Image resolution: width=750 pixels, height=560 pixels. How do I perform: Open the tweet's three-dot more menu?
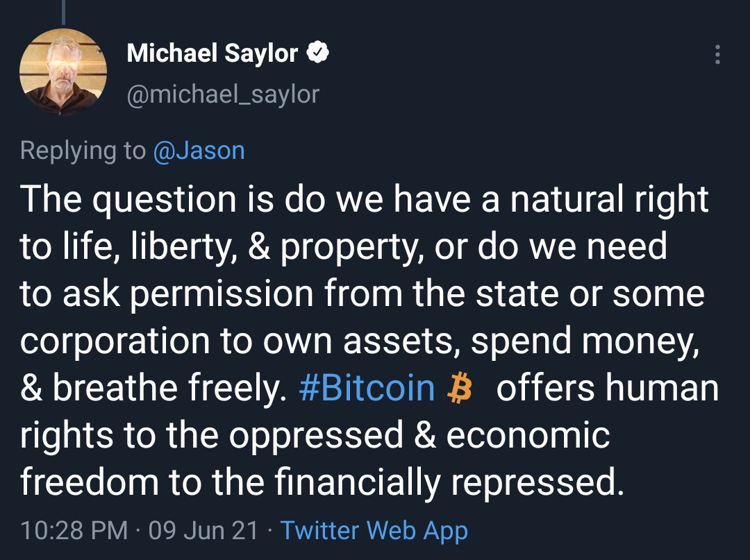[717, 55]
